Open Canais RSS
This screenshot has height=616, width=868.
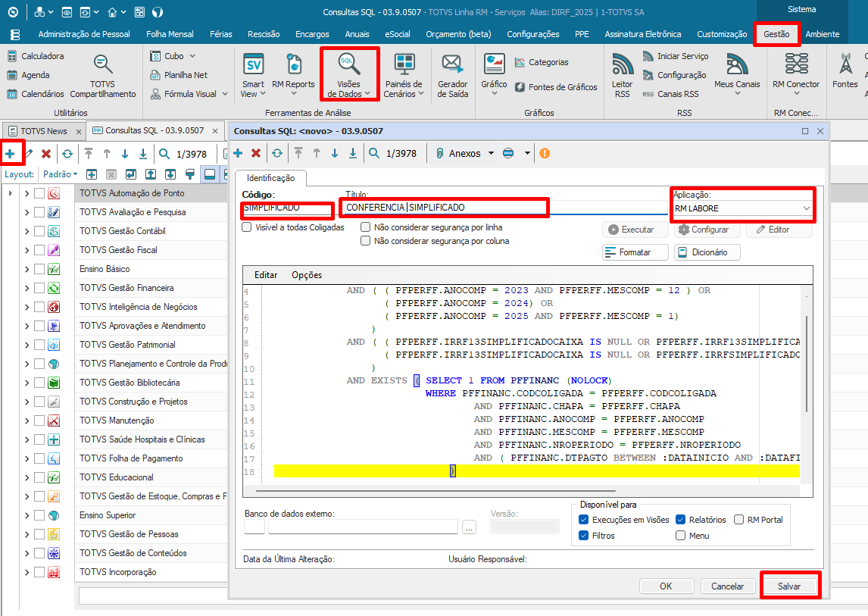[670, 94]
